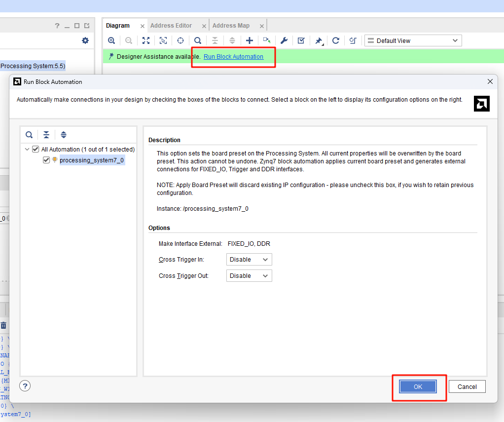504x422 pixels.
Task: Close the Address Editor tab
Action: [x=204, y=26]
